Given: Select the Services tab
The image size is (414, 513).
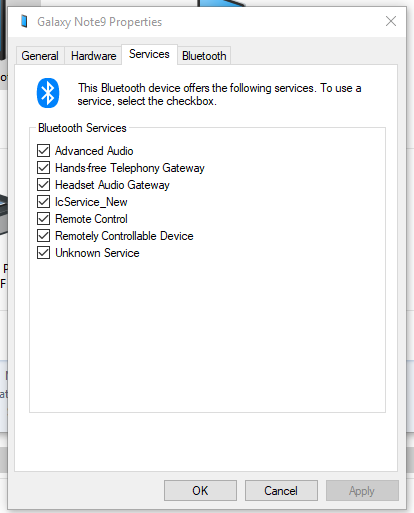Looking at the screenshot, I should pos(149,54).
